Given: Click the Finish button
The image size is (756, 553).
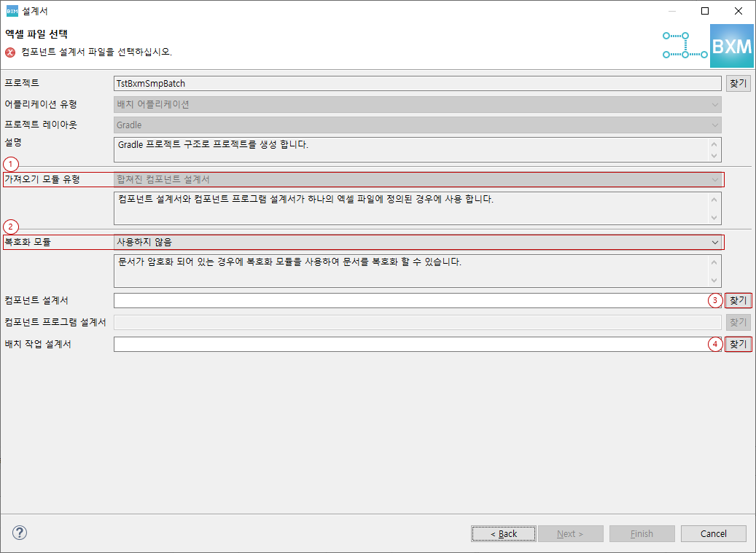Looking at the screenshot, I should click(x=642, y=533).
